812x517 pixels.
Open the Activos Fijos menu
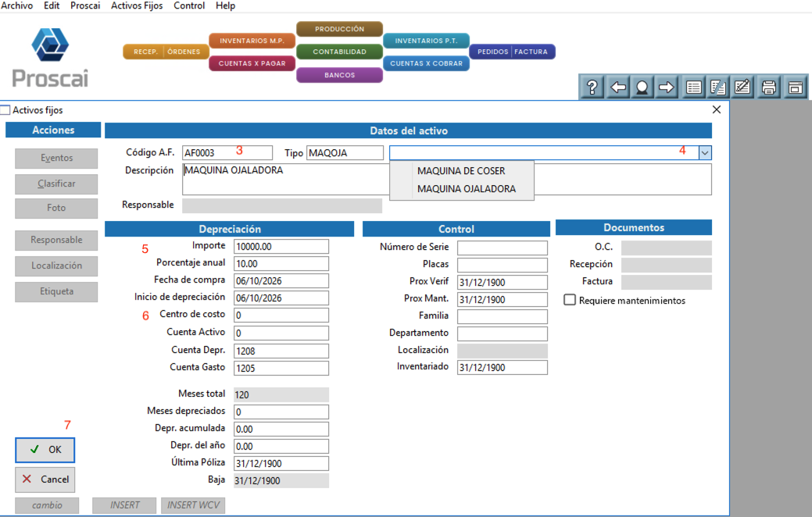click(137, 5)
